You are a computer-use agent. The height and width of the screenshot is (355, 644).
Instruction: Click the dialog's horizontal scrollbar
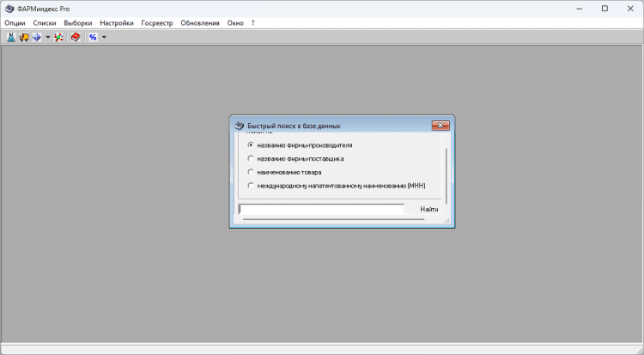(x=333, y=220)
